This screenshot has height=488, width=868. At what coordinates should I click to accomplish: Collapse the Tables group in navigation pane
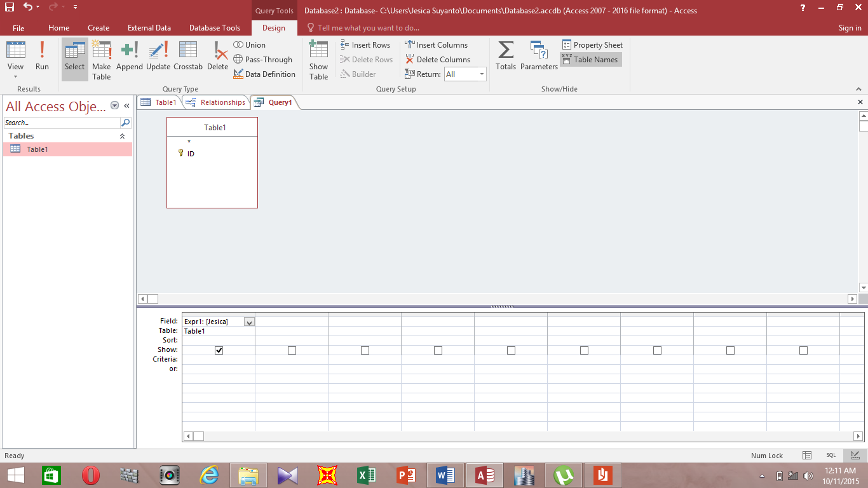click(x=123, y=136)
